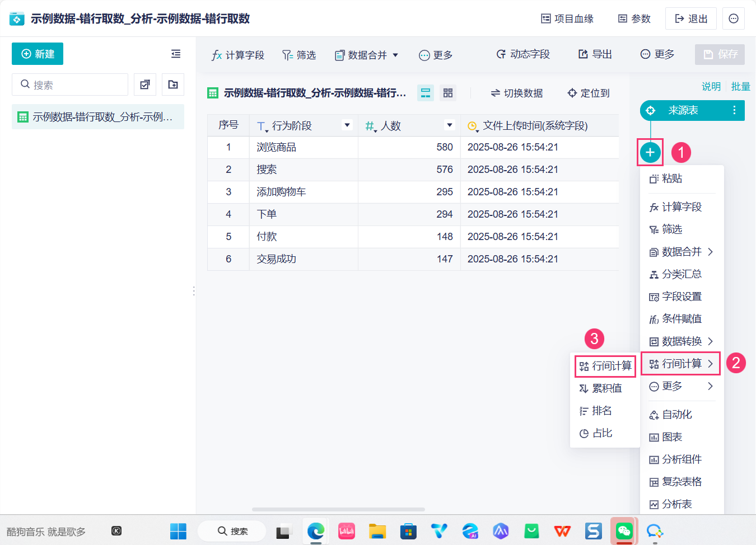Click the new folder icon in sidebar
756x545 pixels.
[x=173, y=84]
